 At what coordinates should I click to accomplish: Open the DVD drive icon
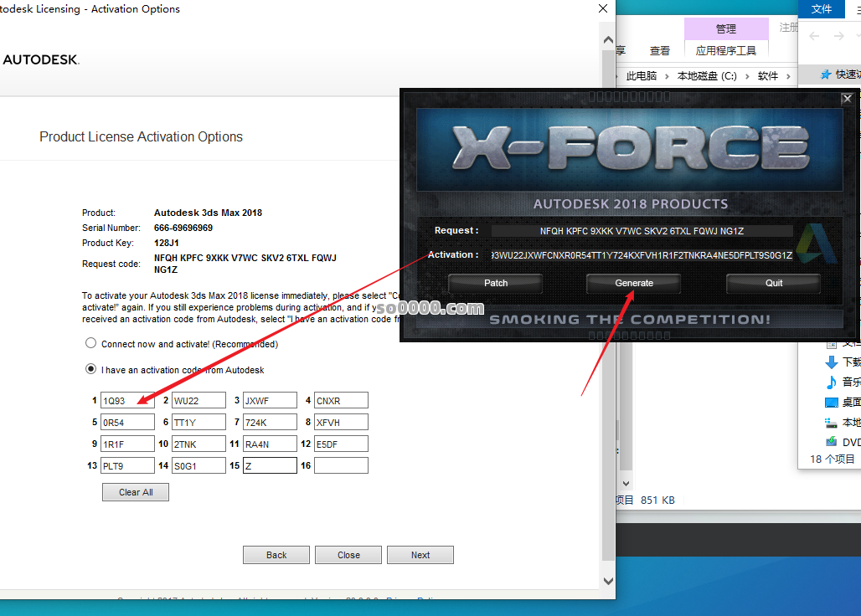(831, 442)
